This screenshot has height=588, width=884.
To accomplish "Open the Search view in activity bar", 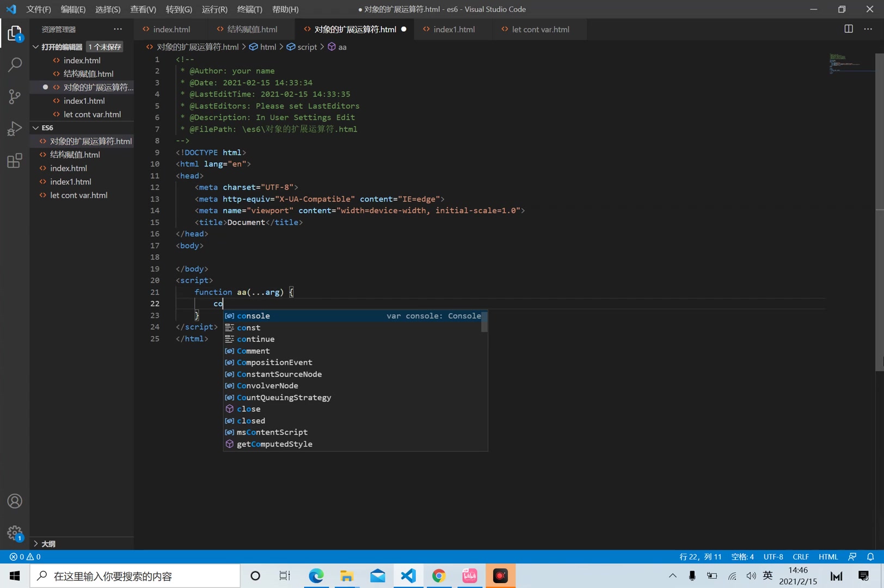I will pyautogui.click(x=15, y=65).
